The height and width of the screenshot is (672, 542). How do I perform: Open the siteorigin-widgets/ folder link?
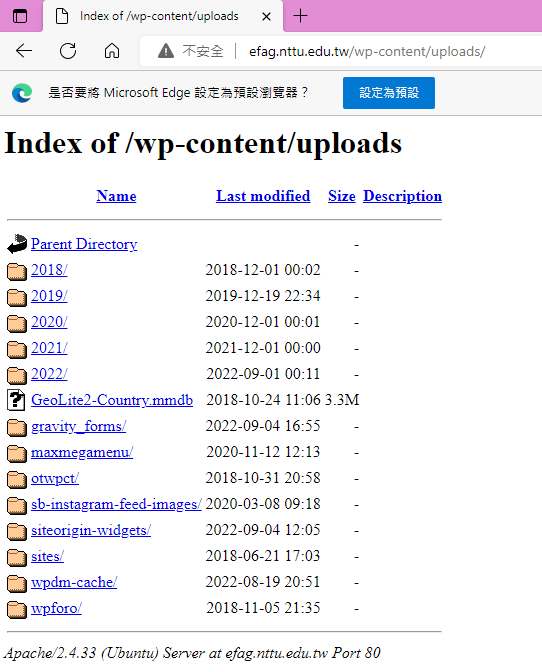pyautogui.click(x=91, y=531)
